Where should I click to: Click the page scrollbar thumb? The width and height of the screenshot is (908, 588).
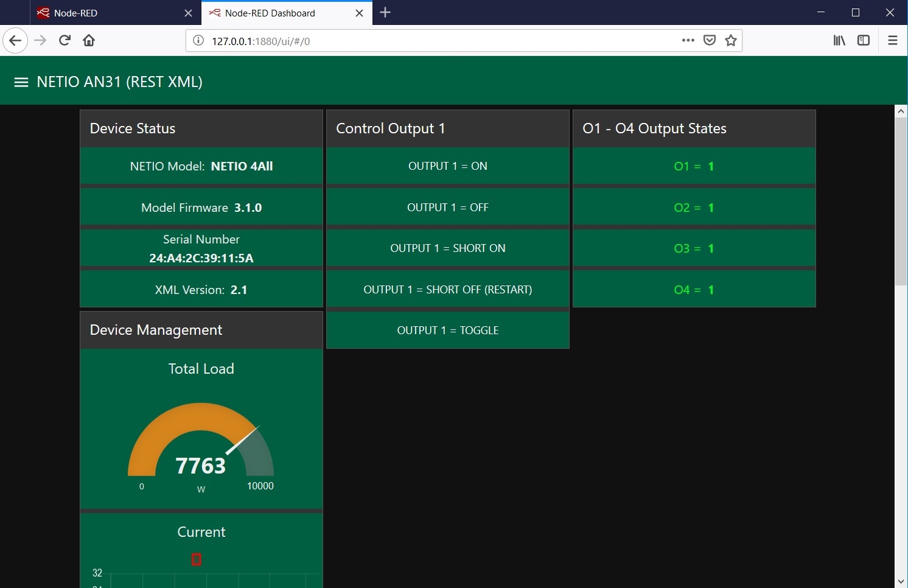pos(901,201)
